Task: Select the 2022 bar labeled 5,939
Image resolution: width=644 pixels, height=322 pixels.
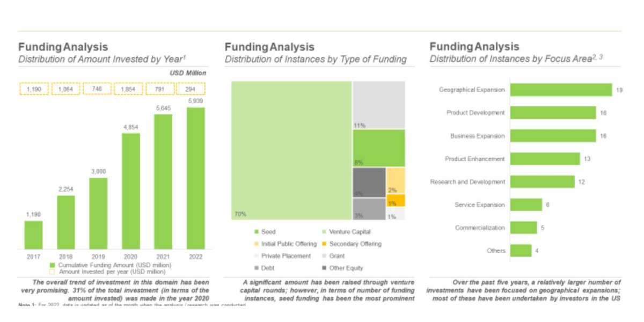Action: click(x=195, y=178)
